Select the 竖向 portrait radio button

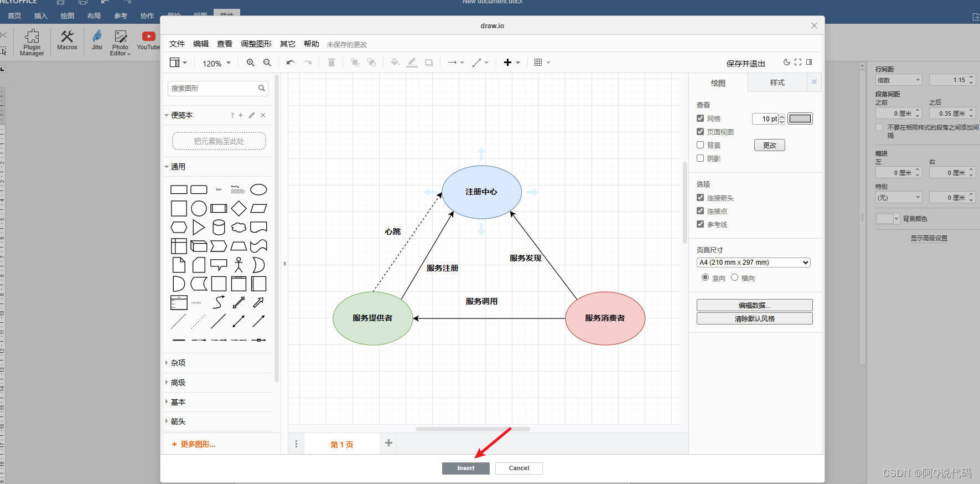click(705, 277)
